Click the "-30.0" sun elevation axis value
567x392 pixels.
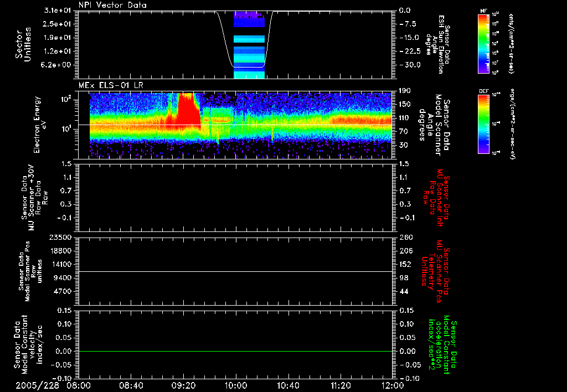pyautogui.click(x=410, y=65)
